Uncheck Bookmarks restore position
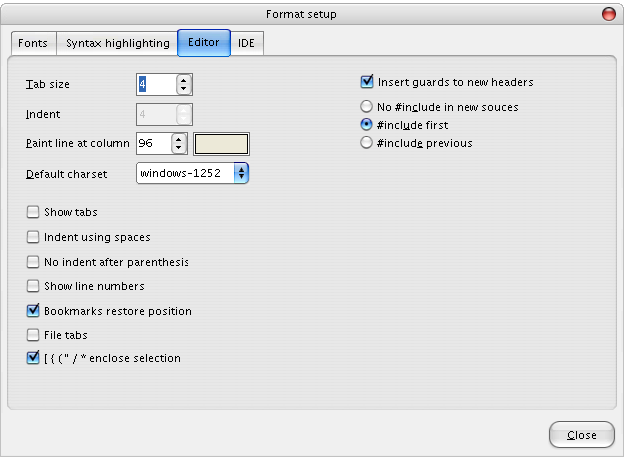Image resolution: width=624 pixels, height=457 pixels. point(34,311)
